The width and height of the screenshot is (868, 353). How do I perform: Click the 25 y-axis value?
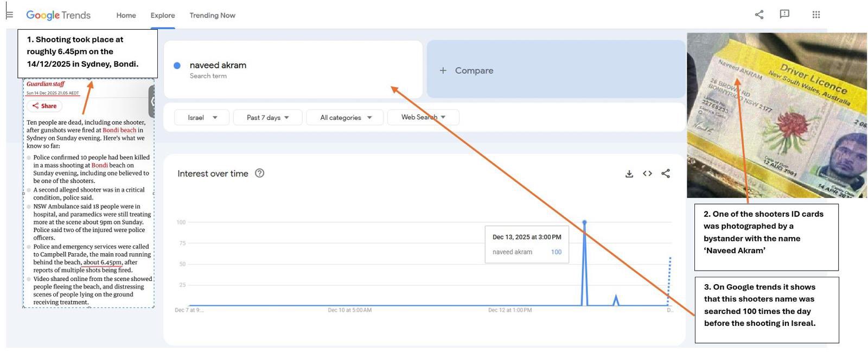182,285
